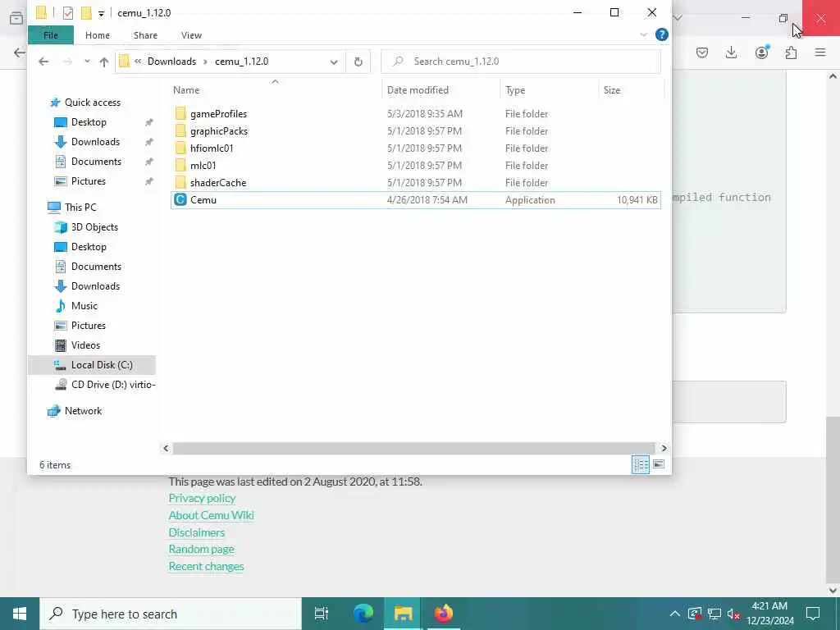Go forward in File Explorer

(x=67, y=62)
